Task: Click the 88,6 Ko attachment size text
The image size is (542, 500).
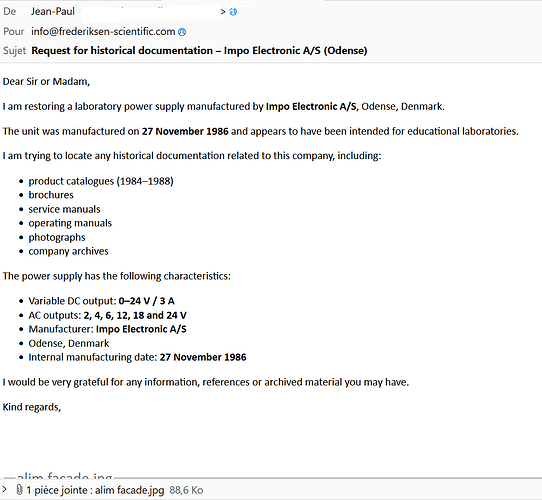Action: (186, 490)
